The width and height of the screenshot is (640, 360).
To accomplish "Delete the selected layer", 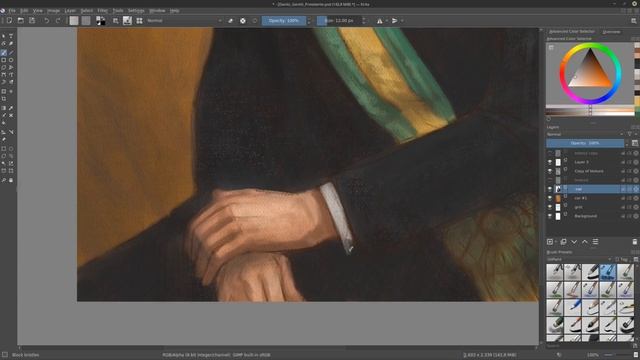I will pyautogui.click(x=635, y=242).
